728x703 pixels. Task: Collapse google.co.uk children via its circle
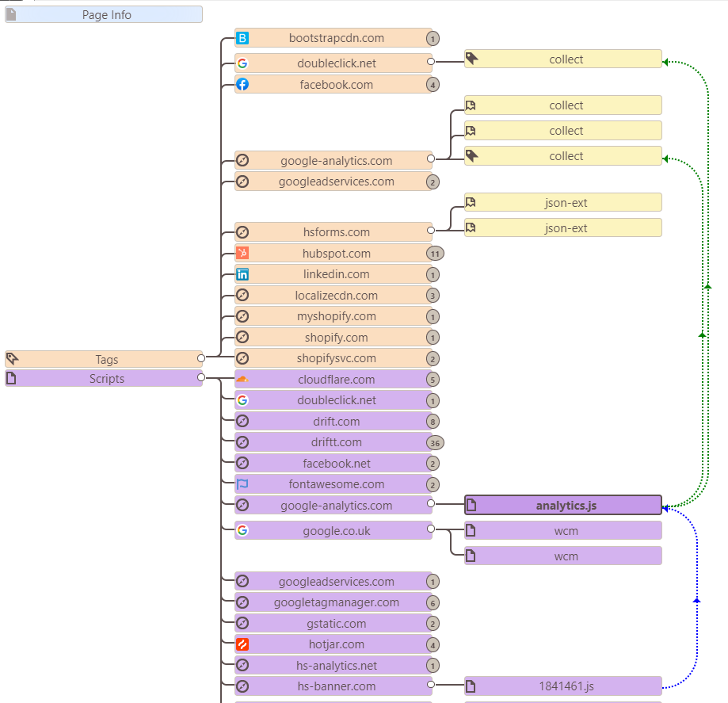coord(431,529)
